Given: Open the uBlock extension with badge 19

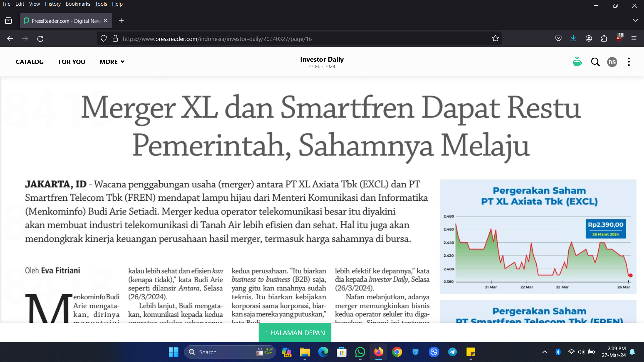Looking at the screenshot, I should click(x=619, y=38).
